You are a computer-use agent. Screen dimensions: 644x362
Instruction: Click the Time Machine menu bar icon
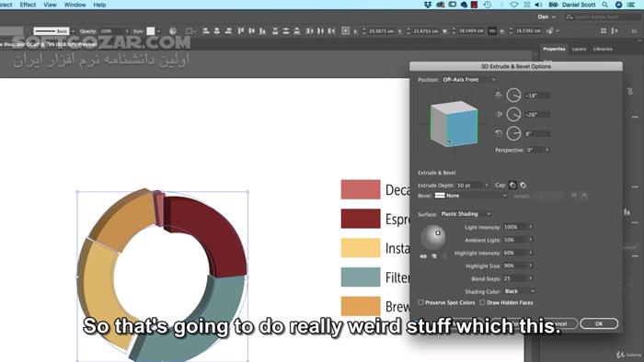[488, 5]
